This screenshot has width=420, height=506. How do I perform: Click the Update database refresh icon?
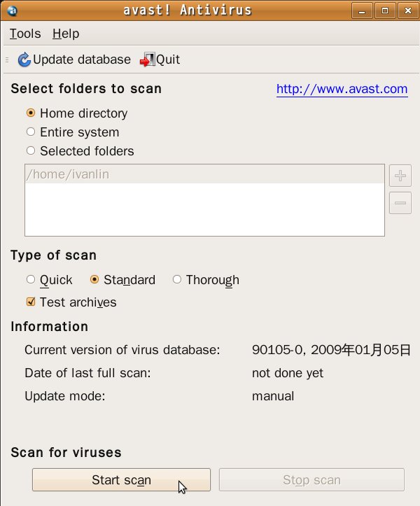[x=24, y=59]
